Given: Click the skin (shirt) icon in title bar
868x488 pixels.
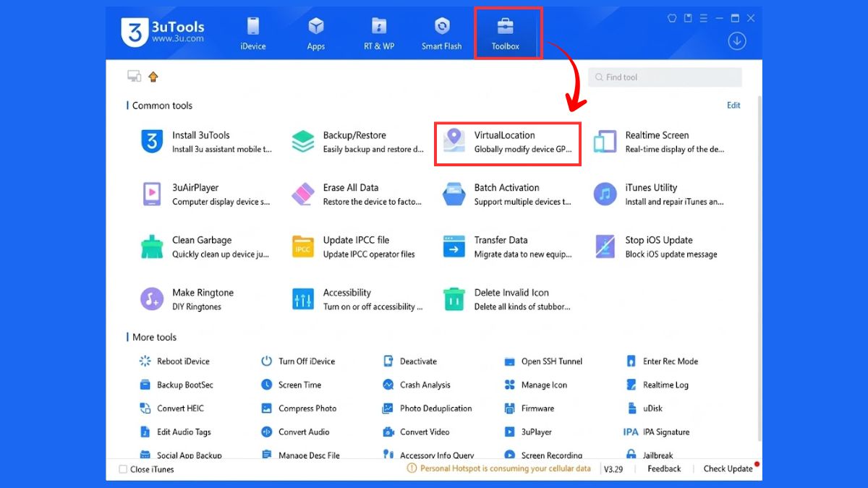Looking at the screenshot, I should pos(673,18).
